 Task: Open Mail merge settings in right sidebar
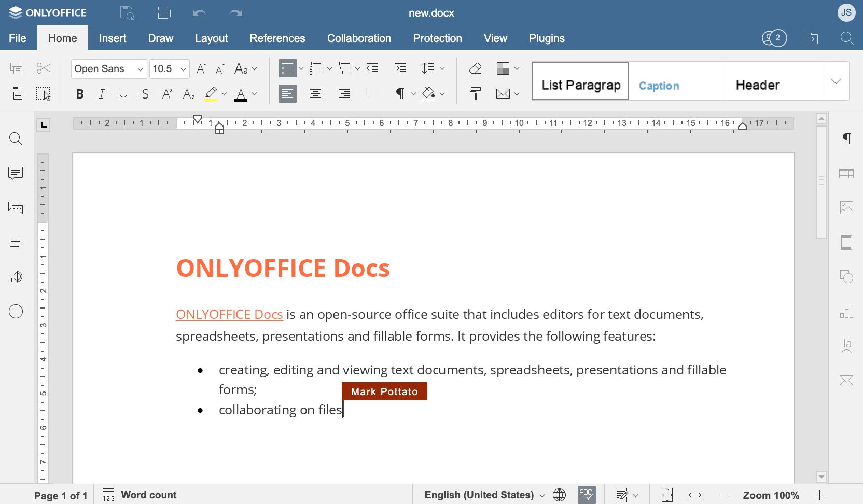pos(846,381)
